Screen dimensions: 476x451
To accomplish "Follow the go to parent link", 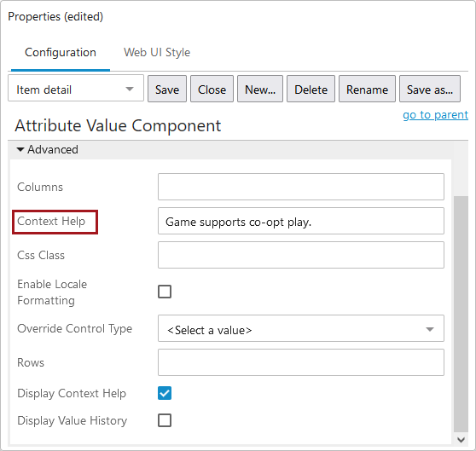I will 435,114.
